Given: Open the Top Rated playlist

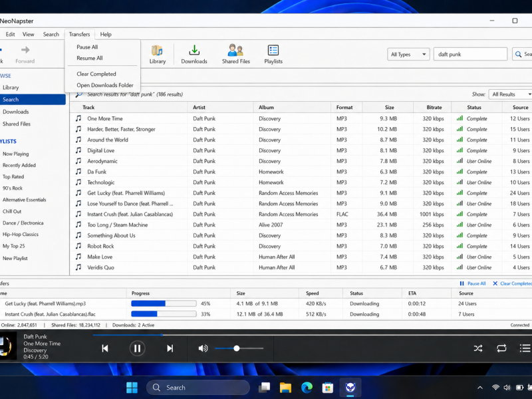Looking at the screenshot, I should point(13,177).
